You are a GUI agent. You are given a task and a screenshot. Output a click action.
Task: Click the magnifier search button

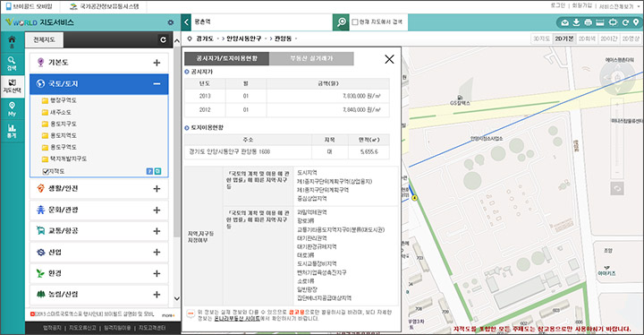tap(341, 22)
